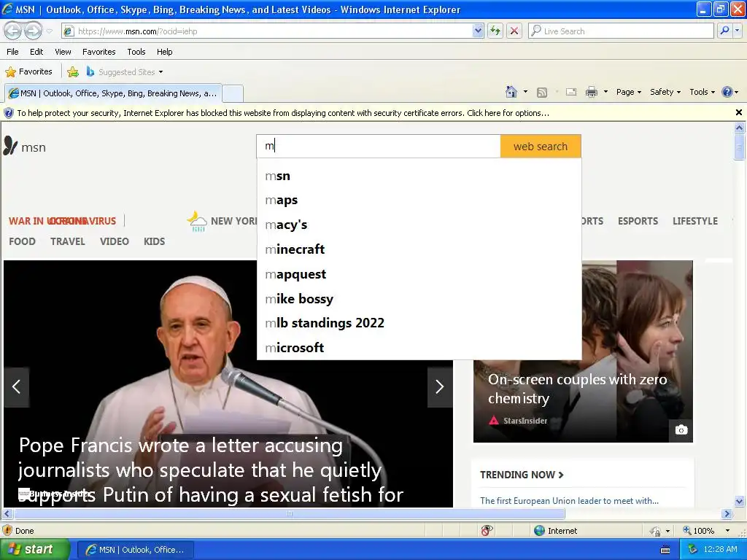Select 'mlb standings 2022' suggestion
Viewport: 747px width, 560px height.
click(419, 323)
